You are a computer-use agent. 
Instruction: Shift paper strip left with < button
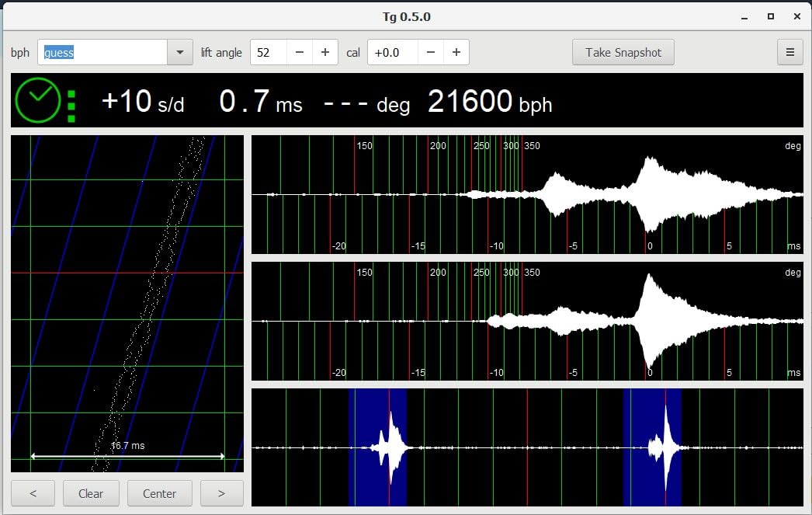[33, 493]
